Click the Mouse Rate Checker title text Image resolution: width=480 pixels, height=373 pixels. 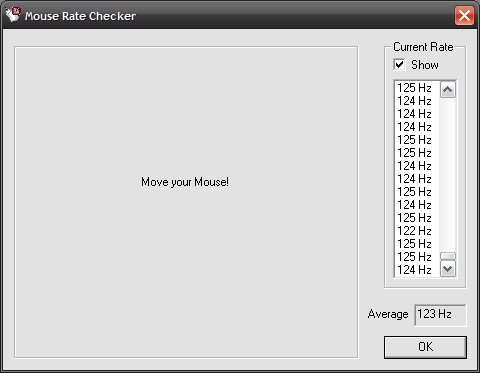click(x=80, y=16)
